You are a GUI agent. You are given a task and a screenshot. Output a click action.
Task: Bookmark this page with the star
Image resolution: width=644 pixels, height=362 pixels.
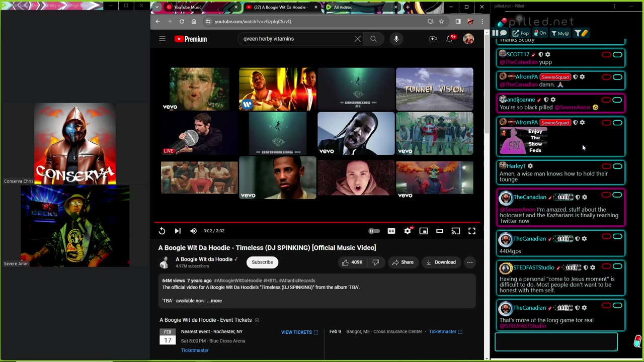[x=441, y=22]
